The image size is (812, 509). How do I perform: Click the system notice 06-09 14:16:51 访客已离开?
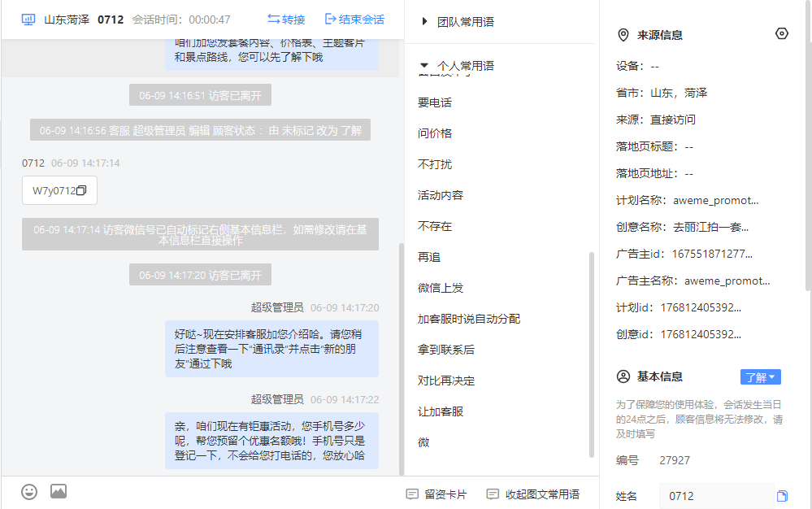tap(200, 95)
